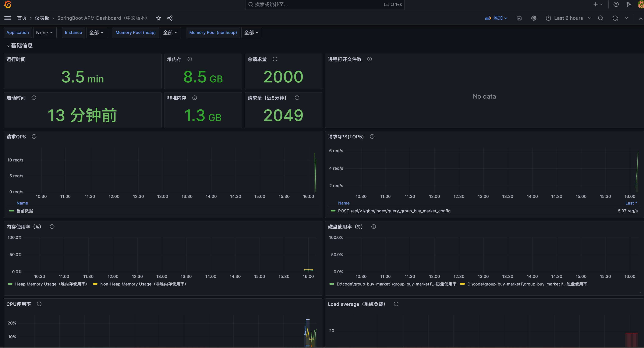Click the save dashboard icon

519,18
